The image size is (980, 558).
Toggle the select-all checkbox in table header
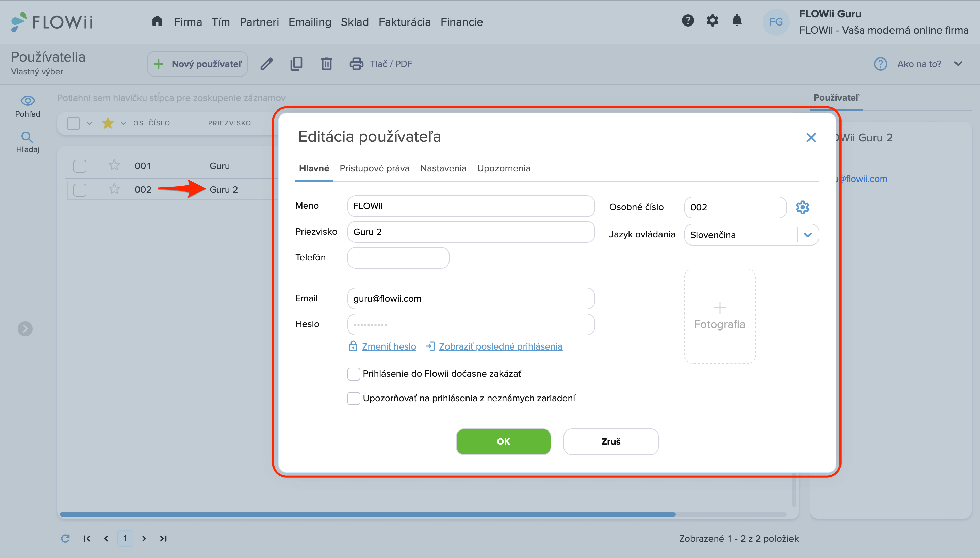tap(73, 123)
